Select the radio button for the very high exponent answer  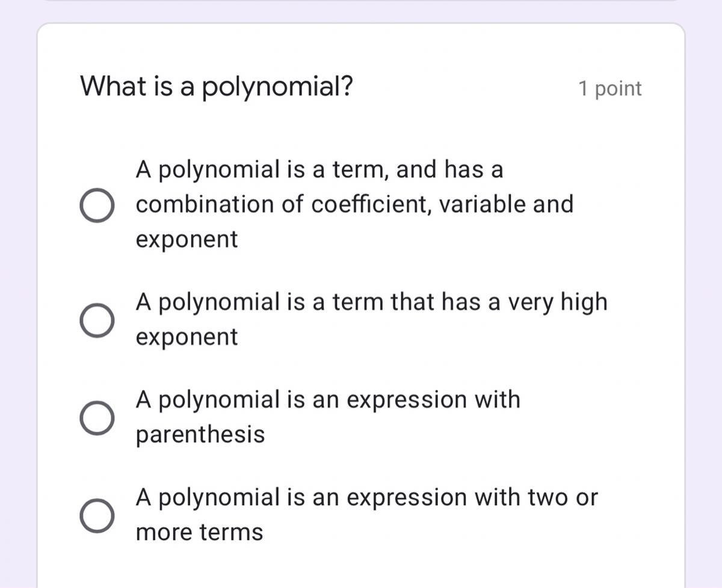pyautogui.click(x=96, y=320)
